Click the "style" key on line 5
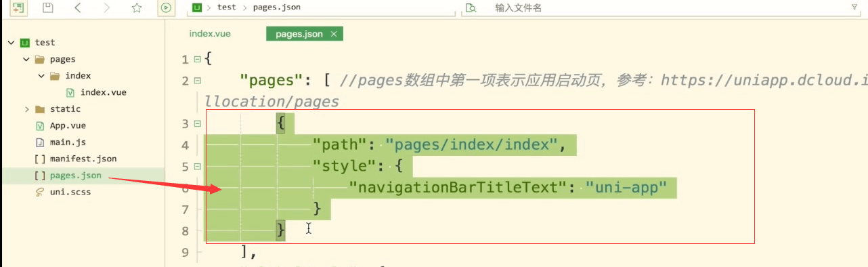The image size is (868, 267). (x=343, y=166)
